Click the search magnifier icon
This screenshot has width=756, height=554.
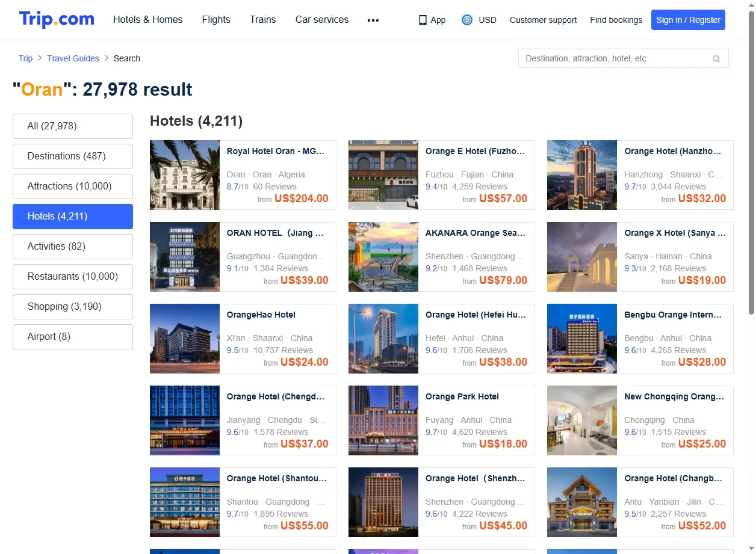(x=716, y=58)
